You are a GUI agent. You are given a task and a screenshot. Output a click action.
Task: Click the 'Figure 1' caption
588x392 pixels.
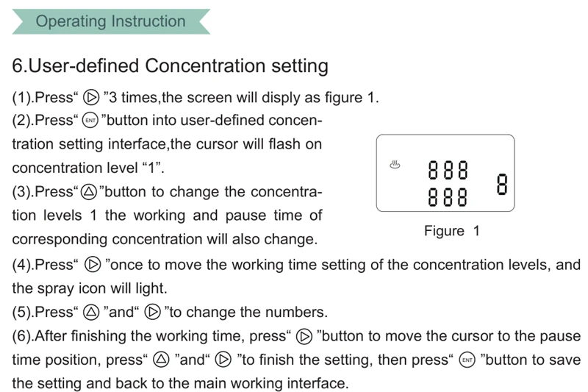tap(452, 231)
